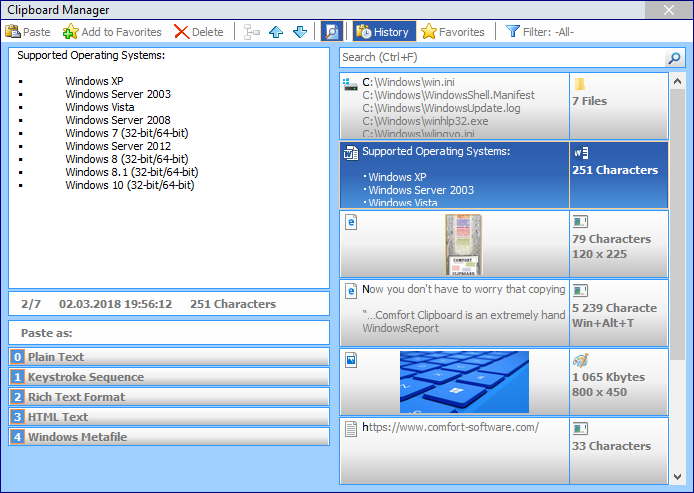Click the grayed tree structure icon
This screenshot has height=493, width=694.
point(252,32)
